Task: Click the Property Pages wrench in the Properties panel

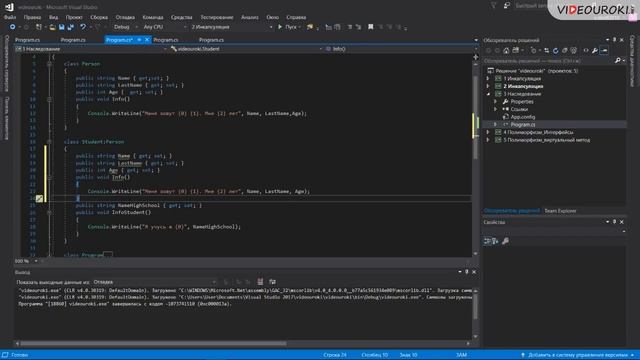Action: (505, 241)
